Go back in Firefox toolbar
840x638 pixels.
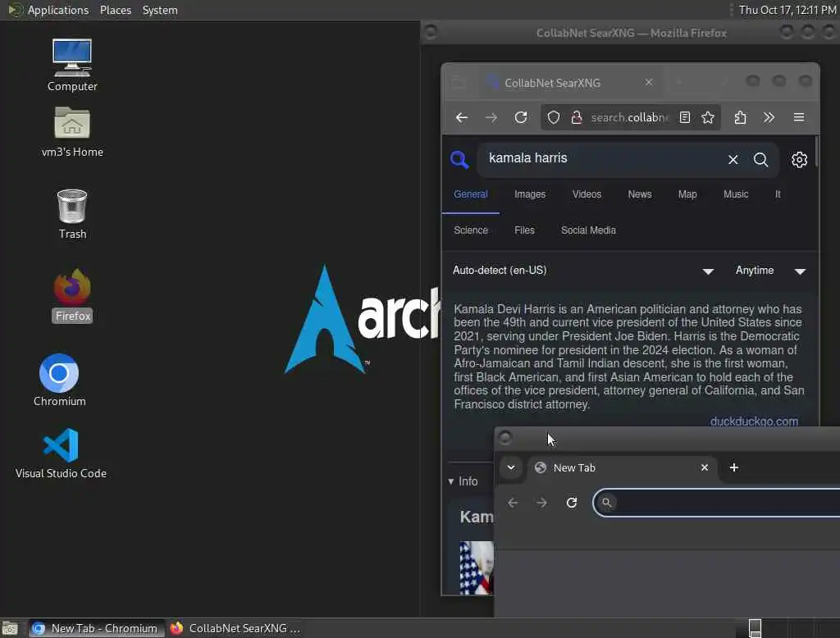pos(461,117)
